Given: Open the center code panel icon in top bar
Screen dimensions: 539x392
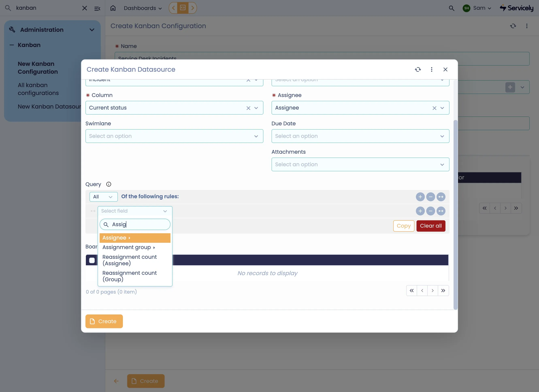Looking at the screenshot, I should 183,8.
